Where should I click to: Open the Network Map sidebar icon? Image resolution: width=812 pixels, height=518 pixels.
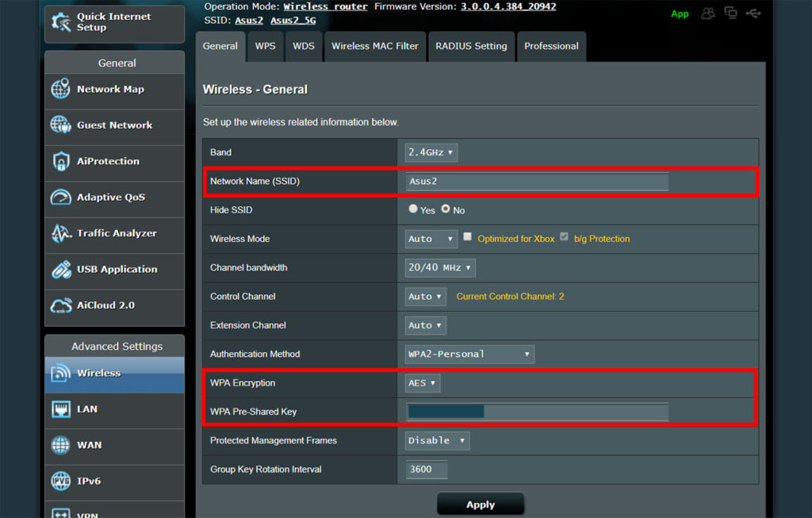(x=60, y=90)
